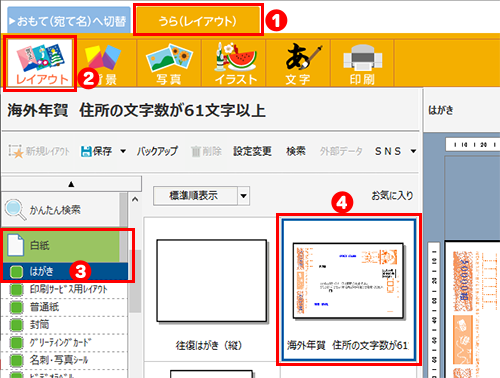Click the green icon beside 普通紙

[16, 307]
